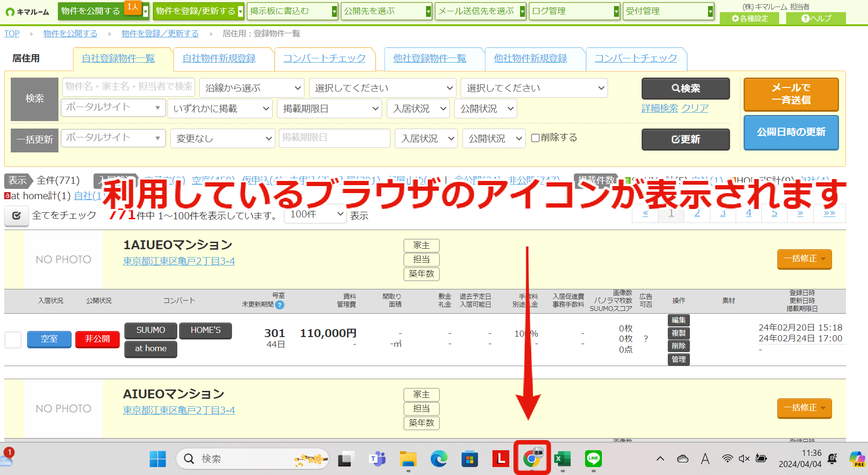This screenshot has height=475, width=868.
Task: Open the search ポータルサイト dropdown
Action: click(113, 108)
